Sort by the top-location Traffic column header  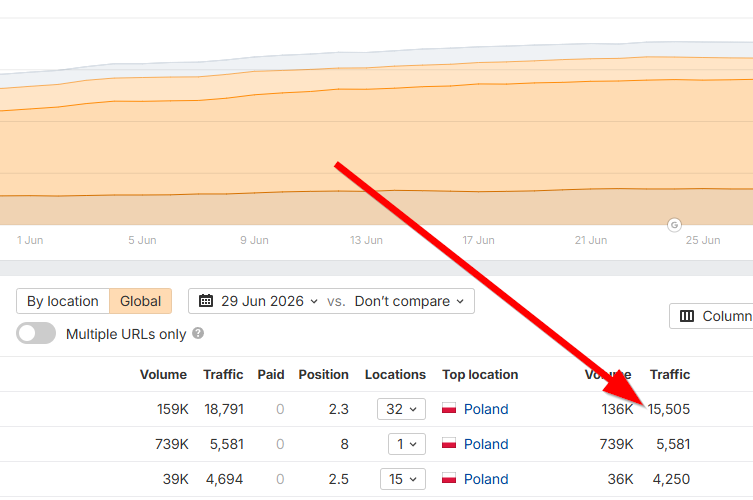pyautogui.click(x=670, y=375)
